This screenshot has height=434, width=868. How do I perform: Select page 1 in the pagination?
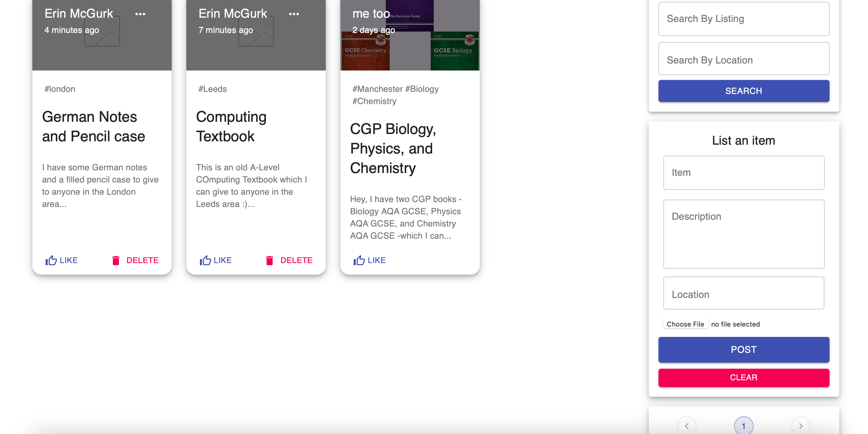coord(743,425)
